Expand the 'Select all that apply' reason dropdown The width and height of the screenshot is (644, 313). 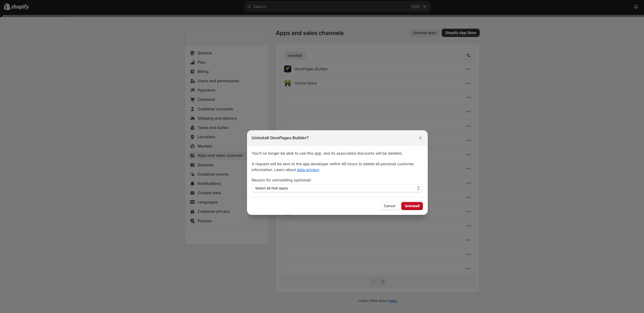[x=337, y=188]
